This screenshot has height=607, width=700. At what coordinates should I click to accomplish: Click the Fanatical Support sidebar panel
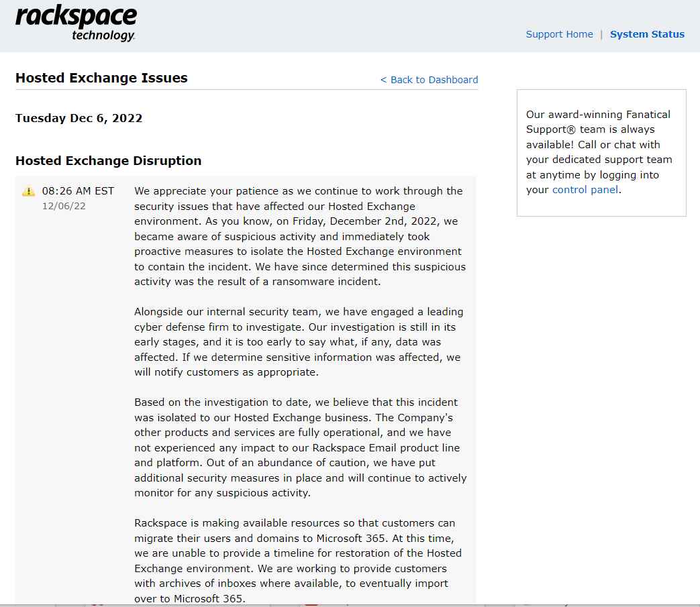tap(601, 153)
